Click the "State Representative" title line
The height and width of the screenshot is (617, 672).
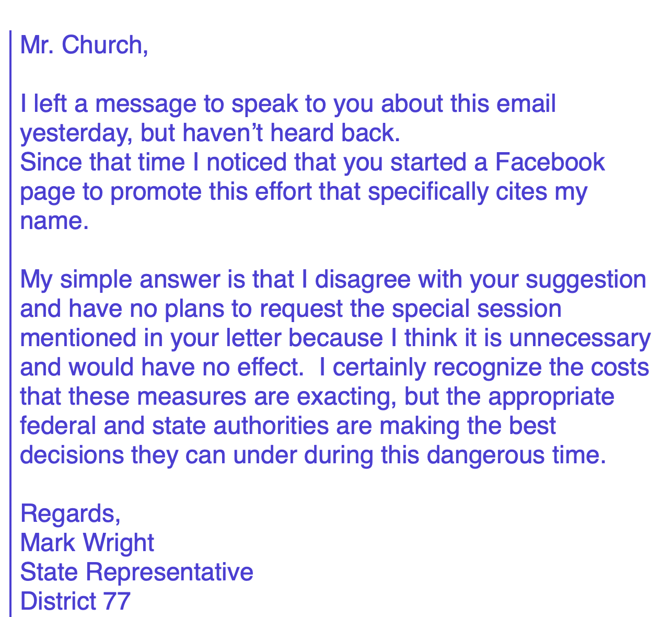click(x=136, y=572)
